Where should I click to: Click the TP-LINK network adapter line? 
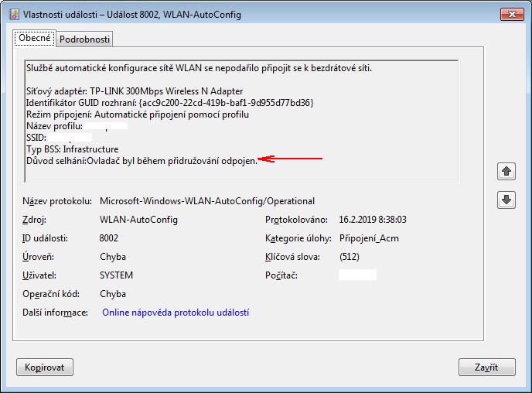pyautogui.click(x=134, y=91)
